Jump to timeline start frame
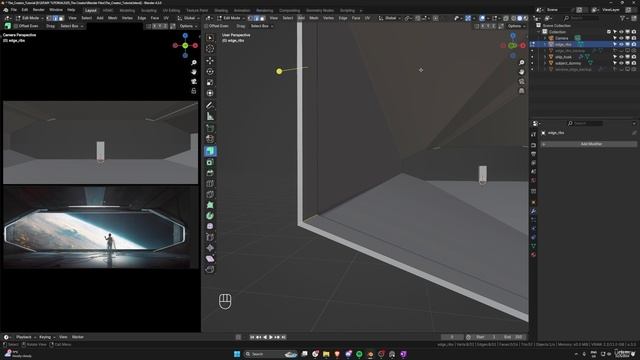 click(x=252, y=337)
